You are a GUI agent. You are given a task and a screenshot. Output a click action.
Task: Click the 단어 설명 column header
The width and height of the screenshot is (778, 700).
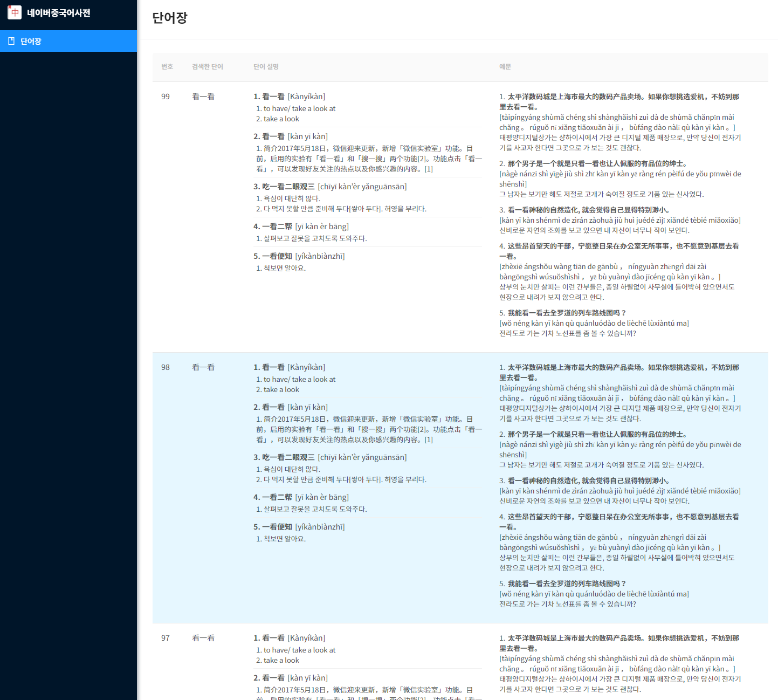[x=266, y=67]
